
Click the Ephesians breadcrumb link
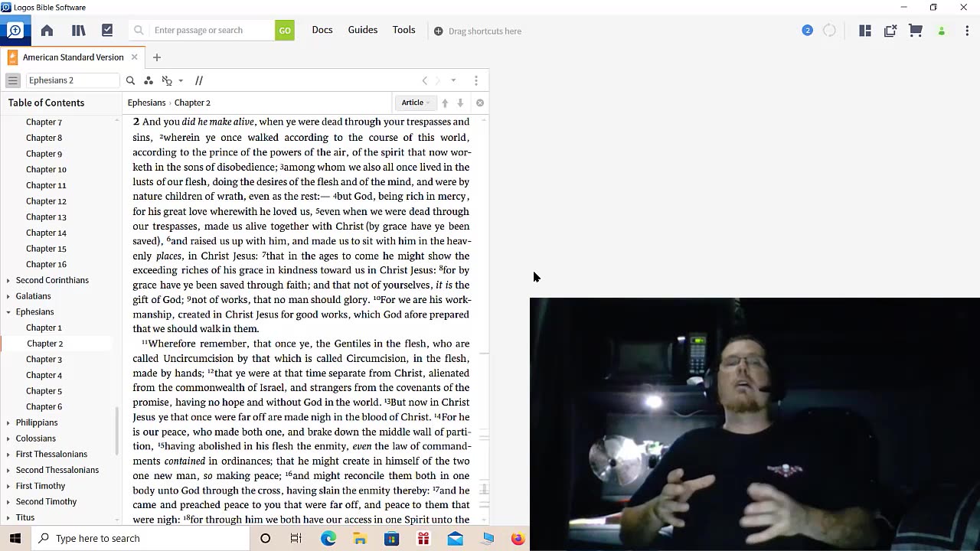coord(146,103)
